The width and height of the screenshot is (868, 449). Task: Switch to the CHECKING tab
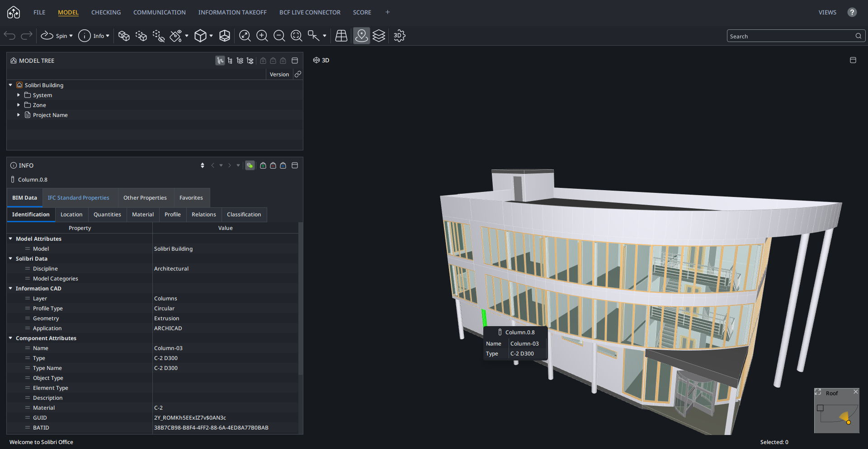tap(106, 12)
